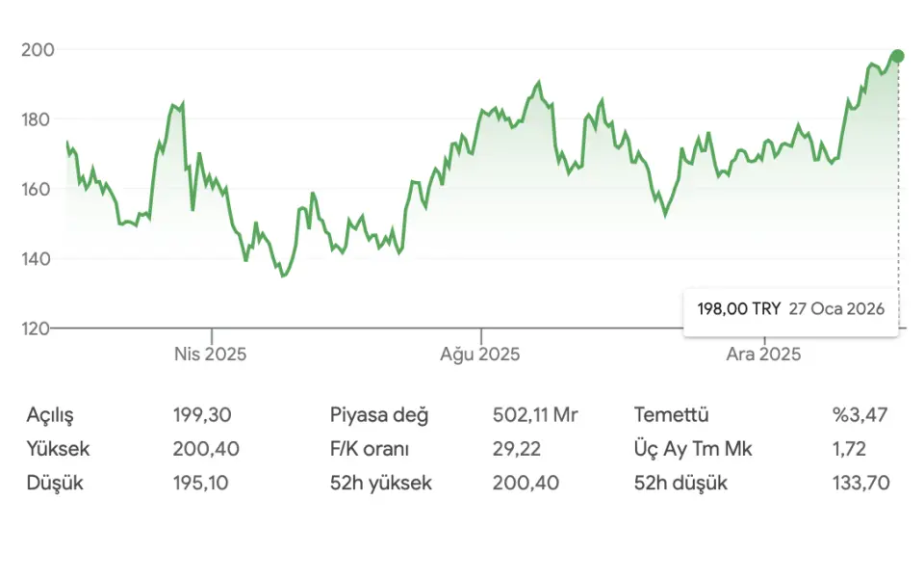Click the green endpoint dot on the chart
This screenshot has width=924, height=578.
pos(897,56)
